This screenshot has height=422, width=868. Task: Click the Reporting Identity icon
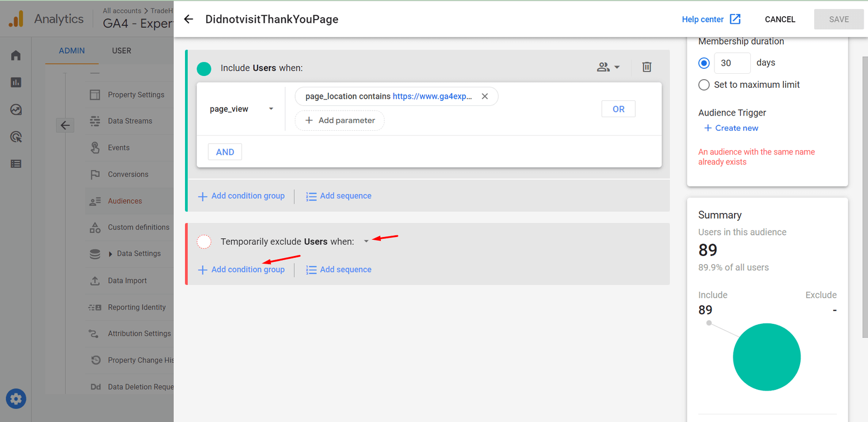[x=95, y=307]
